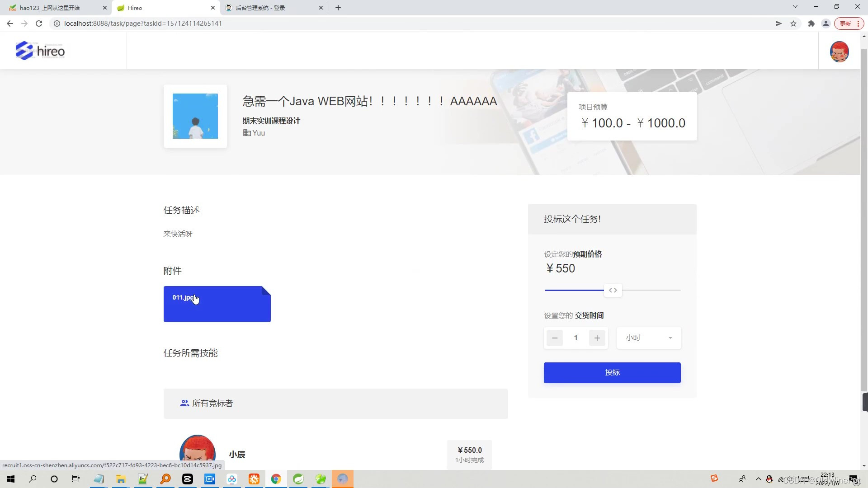Open the 011.jpg attachment
This screenshot has height=488, width=868.
pyautogui.click(x=217, y=304)
